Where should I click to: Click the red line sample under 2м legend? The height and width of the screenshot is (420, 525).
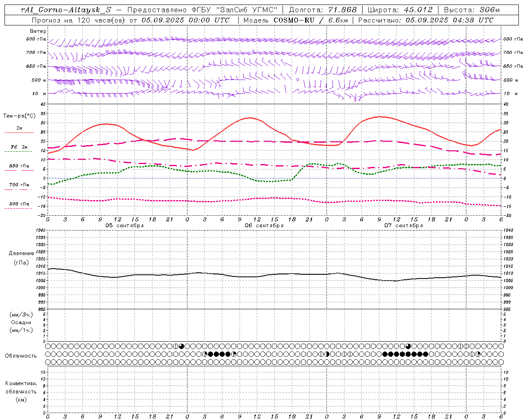click(19, 133)
